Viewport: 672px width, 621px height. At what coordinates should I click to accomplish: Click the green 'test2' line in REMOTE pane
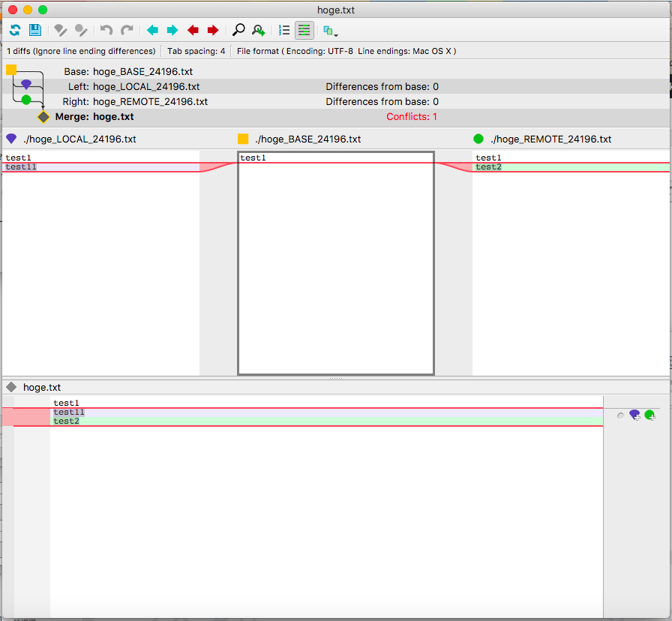click(x=571, y=167)
